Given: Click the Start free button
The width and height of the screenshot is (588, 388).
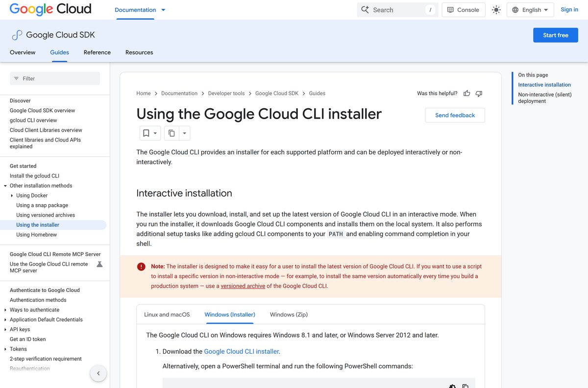Looking at the screenshot, I should 556,35.
